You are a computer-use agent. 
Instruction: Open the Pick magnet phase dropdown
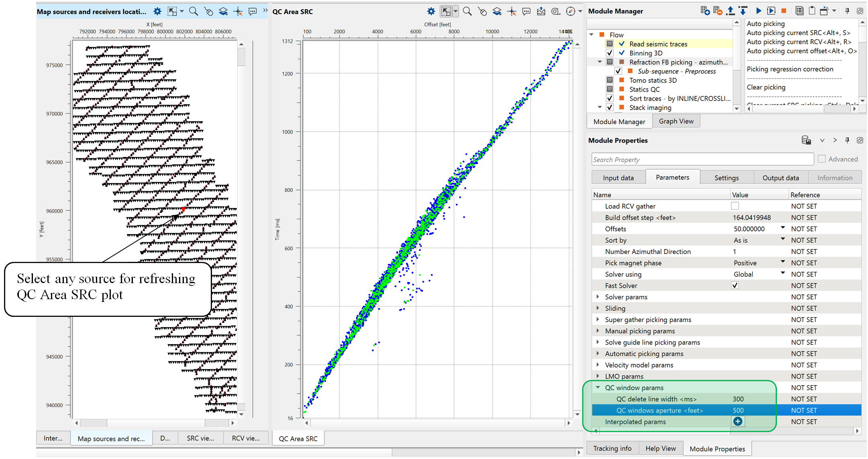pyautogui.click(x=782, y=262)
